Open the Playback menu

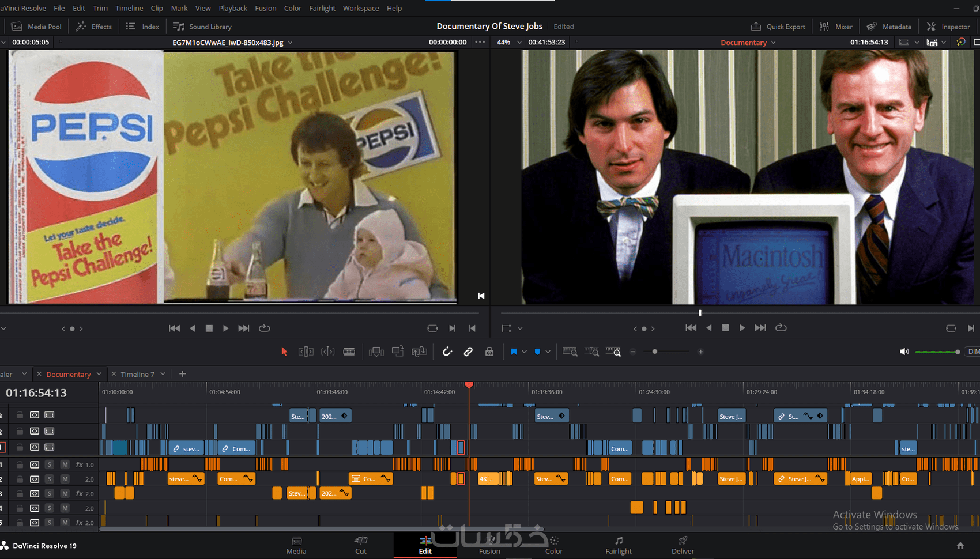[x=233, y=8]
